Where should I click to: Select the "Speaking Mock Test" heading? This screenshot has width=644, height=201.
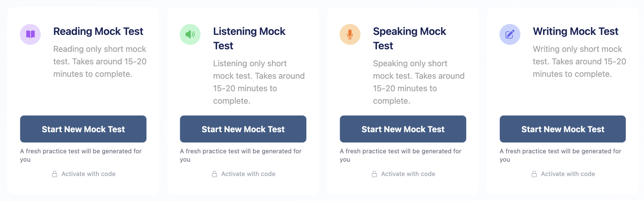409,38
